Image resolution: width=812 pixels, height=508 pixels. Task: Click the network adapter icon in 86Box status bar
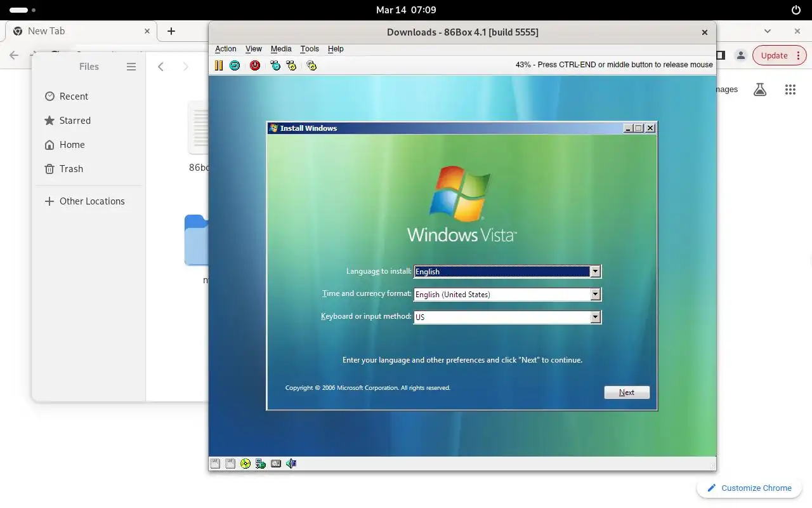point(261,464)
